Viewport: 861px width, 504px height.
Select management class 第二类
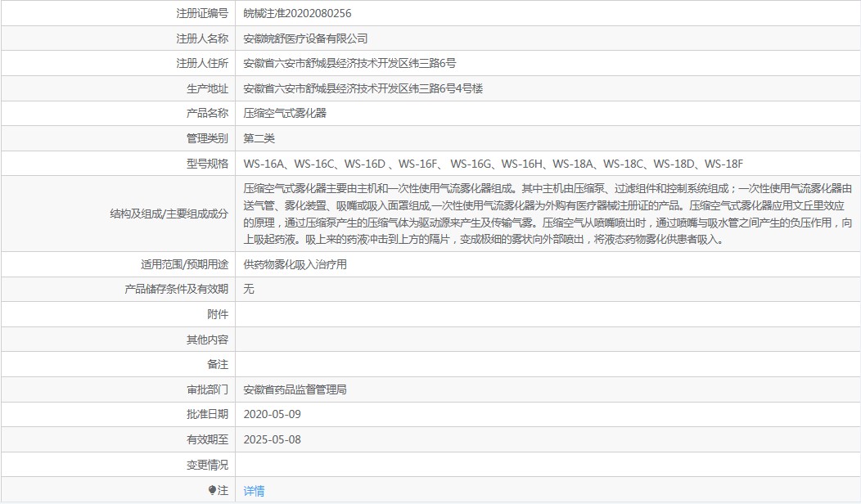(259, 138)
